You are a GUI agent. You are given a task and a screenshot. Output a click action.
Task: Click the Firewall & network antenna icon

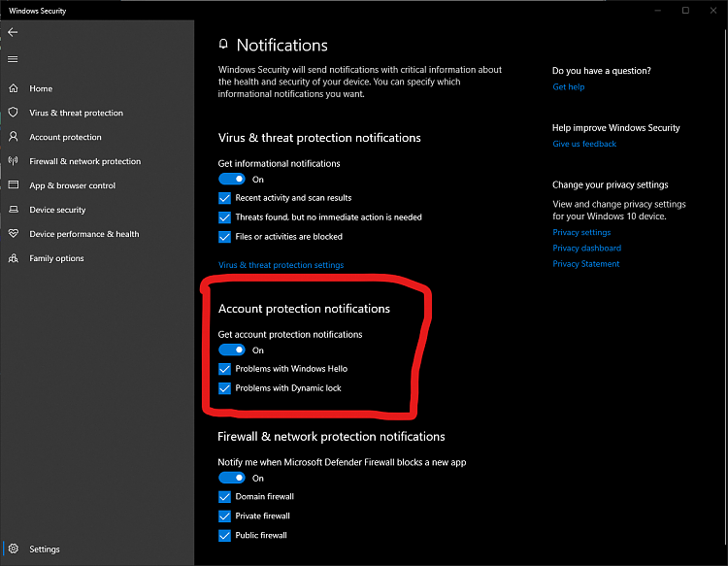(x=14, y=160)
